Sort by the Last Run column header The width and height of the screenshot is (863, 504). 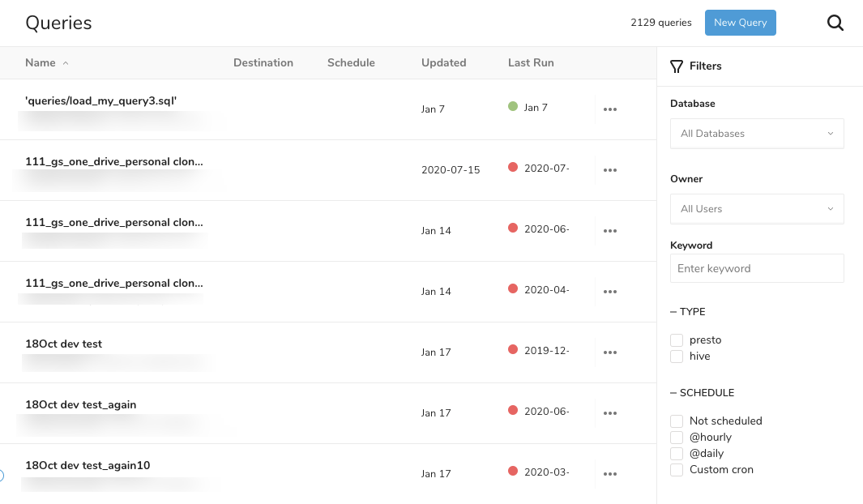click(531, 63)
